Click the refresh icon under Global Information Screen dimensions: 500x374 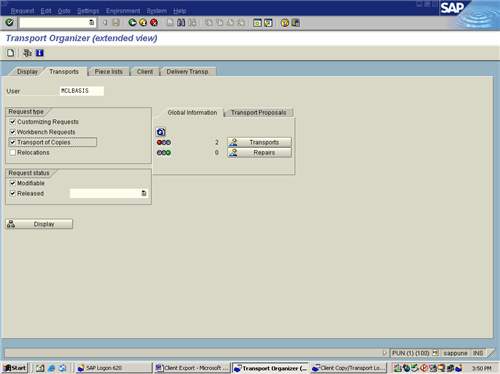[x=161, y=132]
